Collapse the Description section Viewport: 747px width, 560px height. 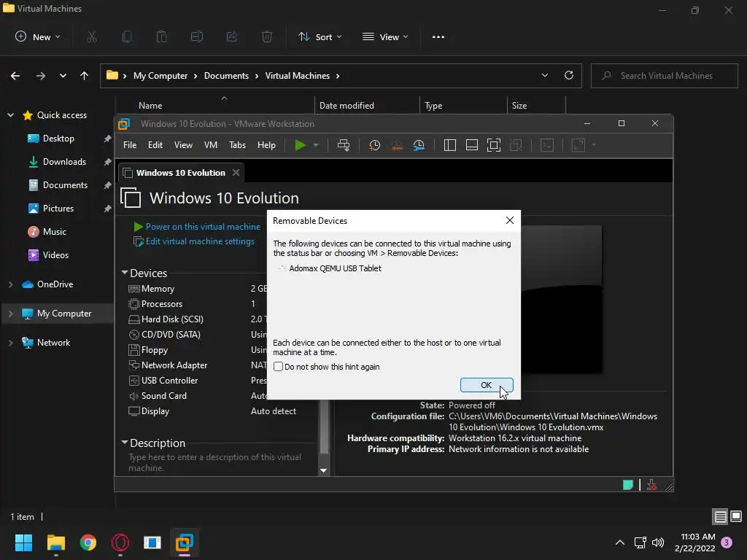click(x=125, y=443)
